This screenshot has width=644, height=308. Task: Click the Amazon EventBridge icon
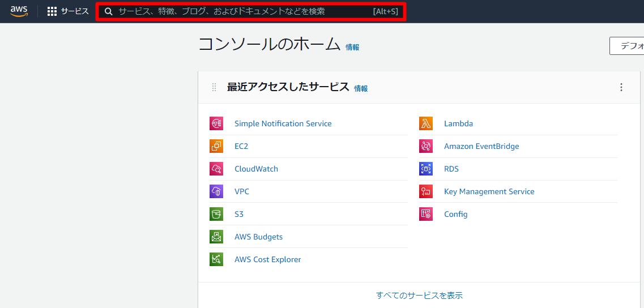point(426,146)
